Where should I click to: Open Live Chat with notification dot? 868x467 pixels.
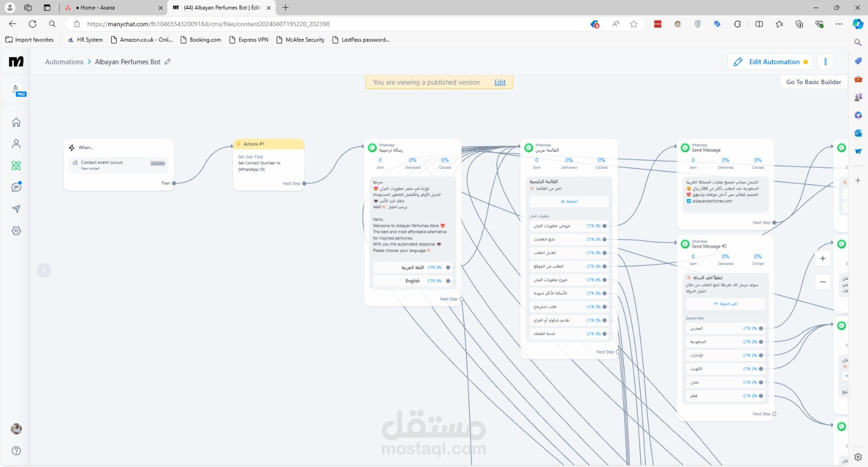pyautogui.click(x=16, y=187)
